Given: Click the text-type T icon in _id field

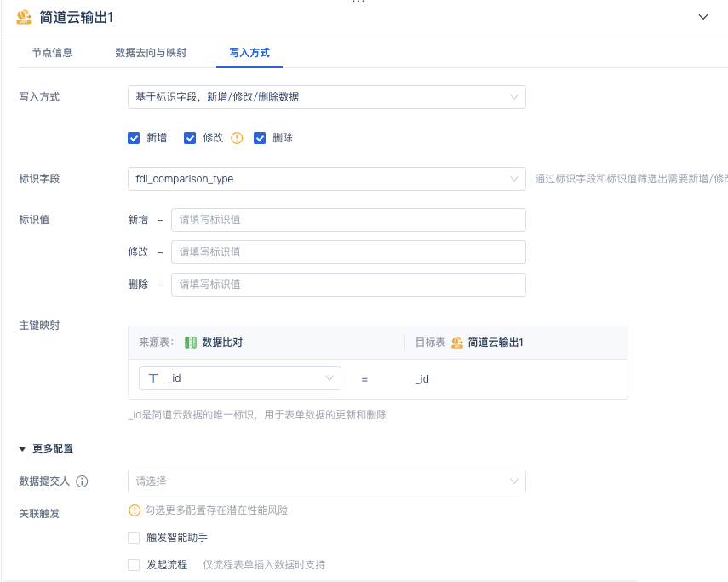Looking at the screenshot, I should pyautogui.click(x=153, y=378).
